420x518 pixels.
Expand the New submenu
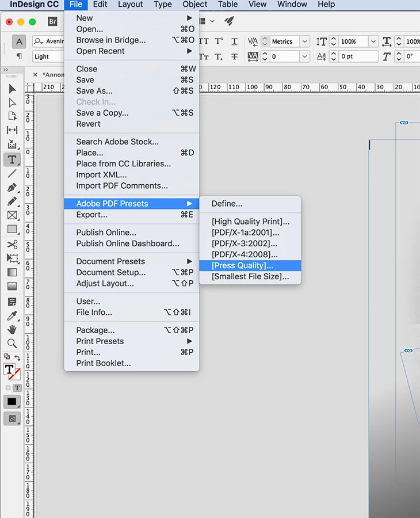point(131,18)
